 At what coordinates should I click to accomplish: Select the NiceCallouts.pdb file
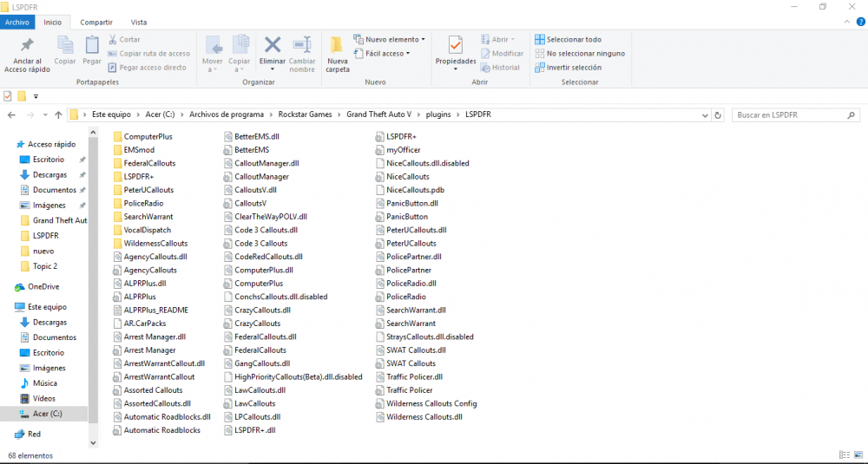click(411, 190)
